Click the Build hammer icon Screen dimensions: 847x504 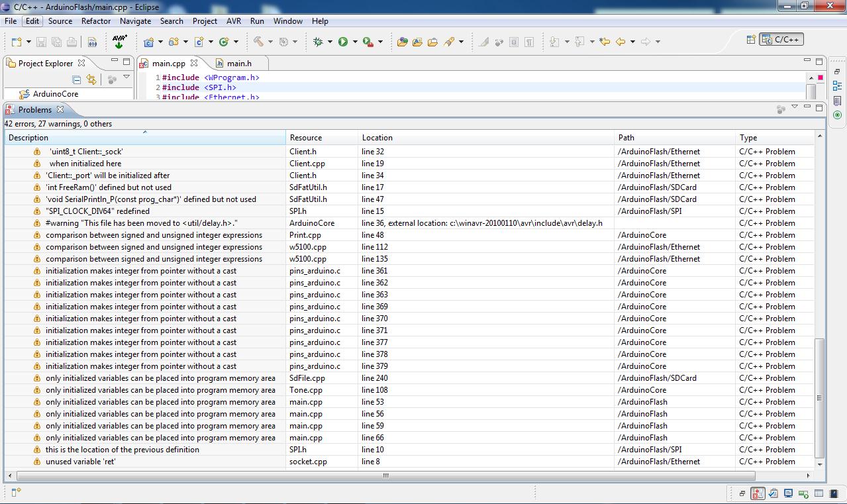tap(258, 42)
